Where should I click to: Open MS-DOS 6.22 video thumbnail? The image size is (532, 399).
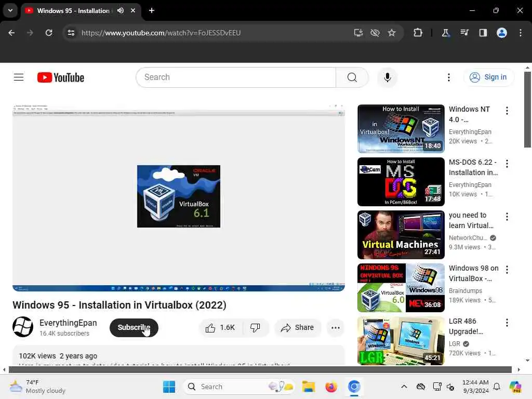[x=401, y=181]
